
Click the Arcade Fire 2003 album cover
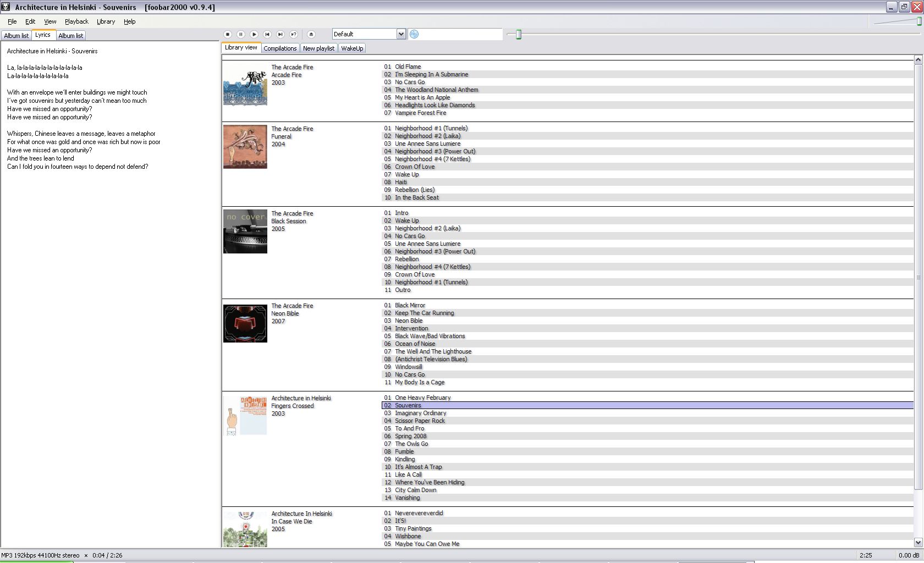point(245,84)
